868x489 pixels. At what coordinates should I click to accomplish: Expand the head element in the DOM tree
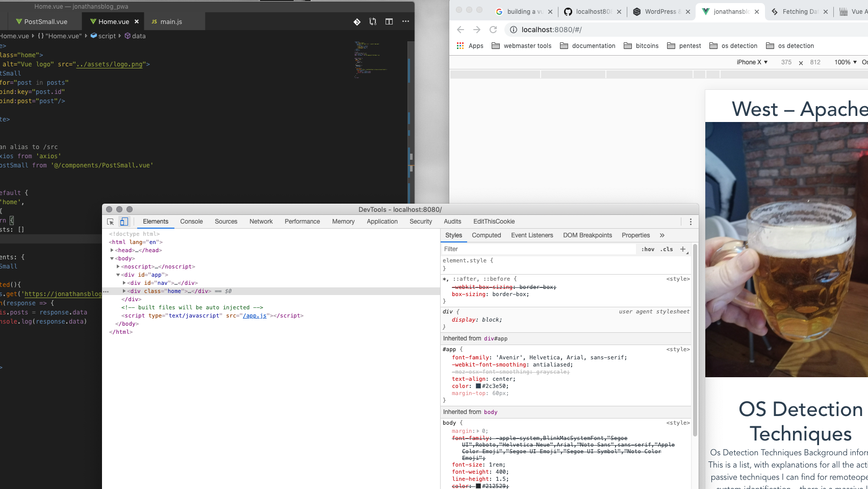112,250
